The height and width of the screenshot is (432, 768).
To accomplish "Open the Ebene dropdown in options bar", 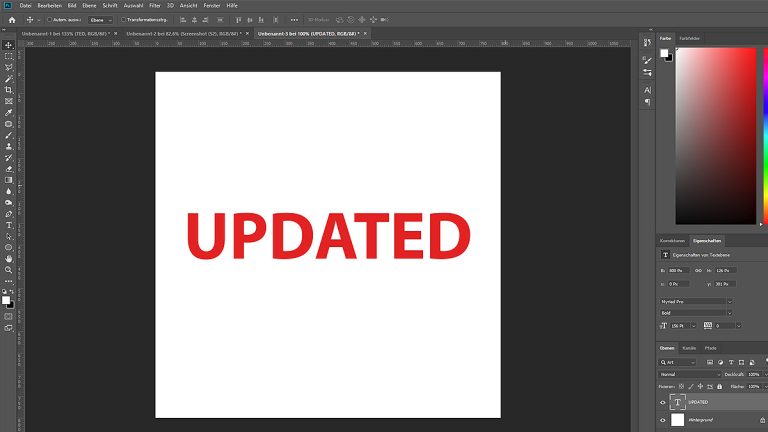I will [x=100, y=20].
